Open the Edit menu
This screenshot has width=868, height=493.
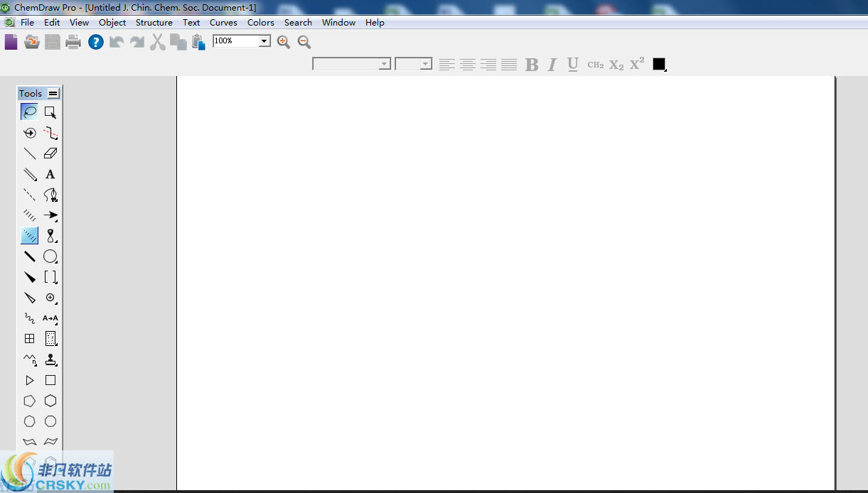[52, 23]
